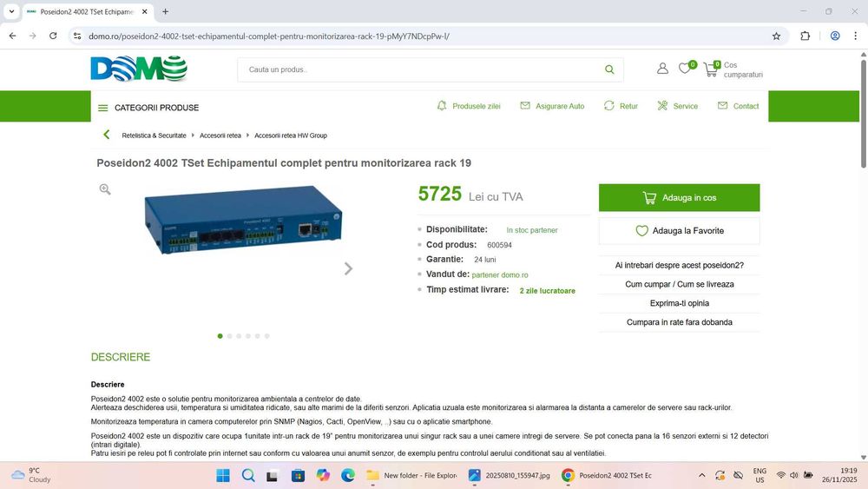Viewport: 868px width, 489px height.
Task: Open Windows Start menu
Action: point(222,475)
